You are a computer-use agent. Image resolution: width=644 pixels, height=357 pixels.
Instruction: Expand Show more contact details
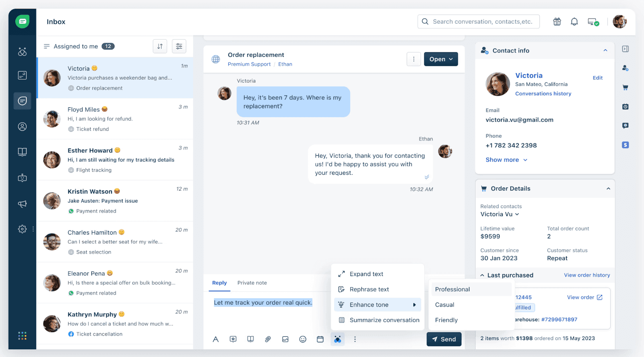(506, 160)
